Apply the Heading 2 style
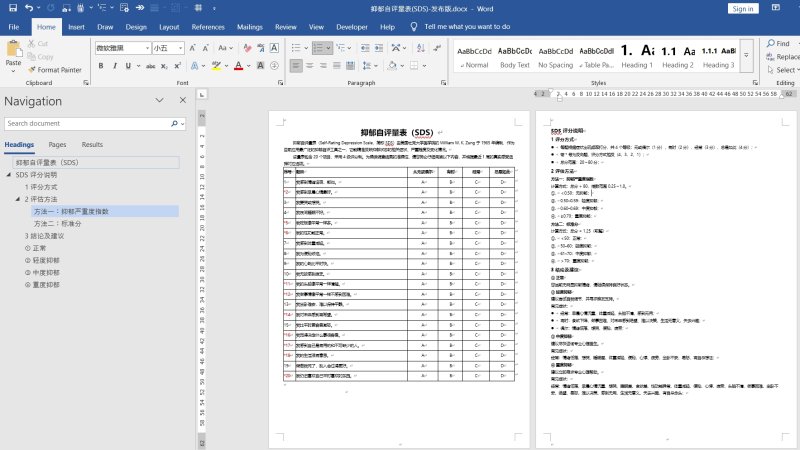Screen dimensions: 800x450 point(678,57)
